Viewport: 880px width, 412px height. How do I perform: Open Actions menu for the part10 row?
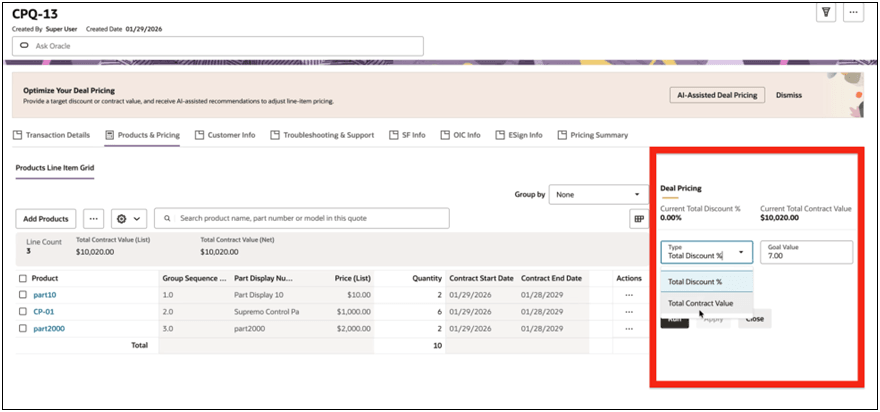tap(629, 295)
